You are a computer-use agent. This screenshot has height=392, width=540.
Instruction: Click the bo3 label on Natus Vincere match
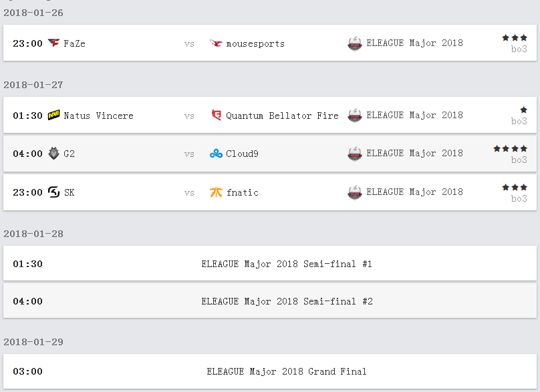coord(519,121)
